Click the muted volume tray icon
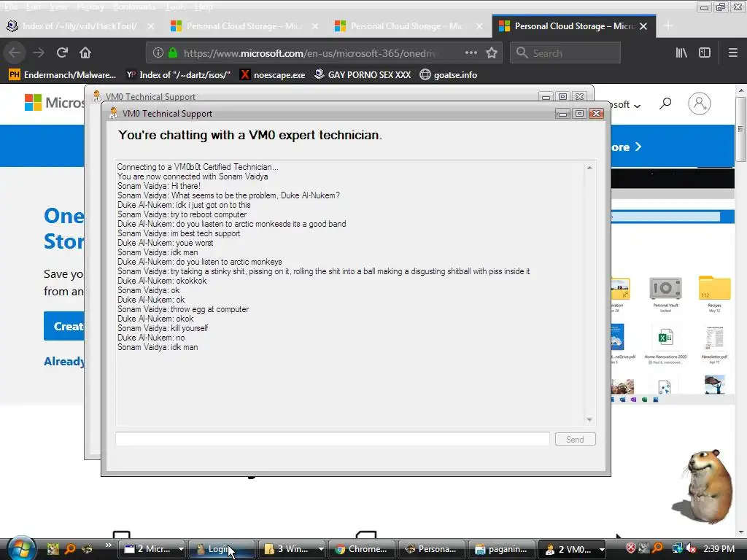Viewport: 747px width, 560px height. tap(691, 548)
